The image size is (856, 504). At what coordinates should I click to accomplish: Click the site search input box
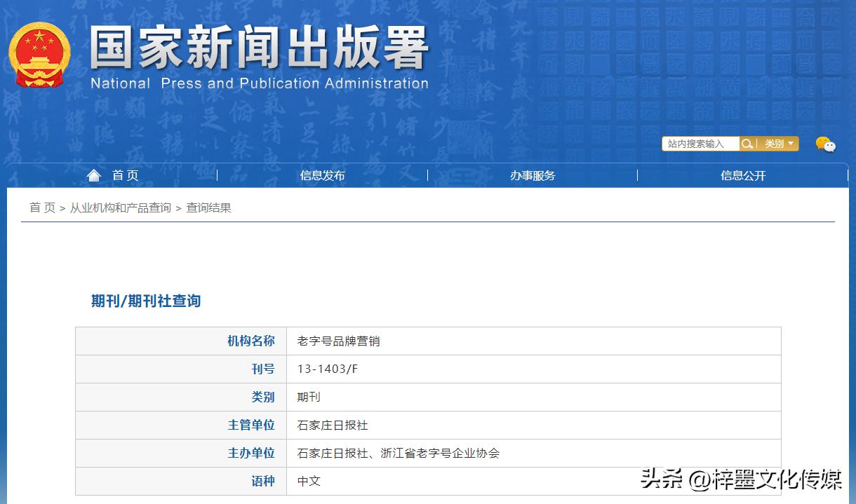coord(700,143)
